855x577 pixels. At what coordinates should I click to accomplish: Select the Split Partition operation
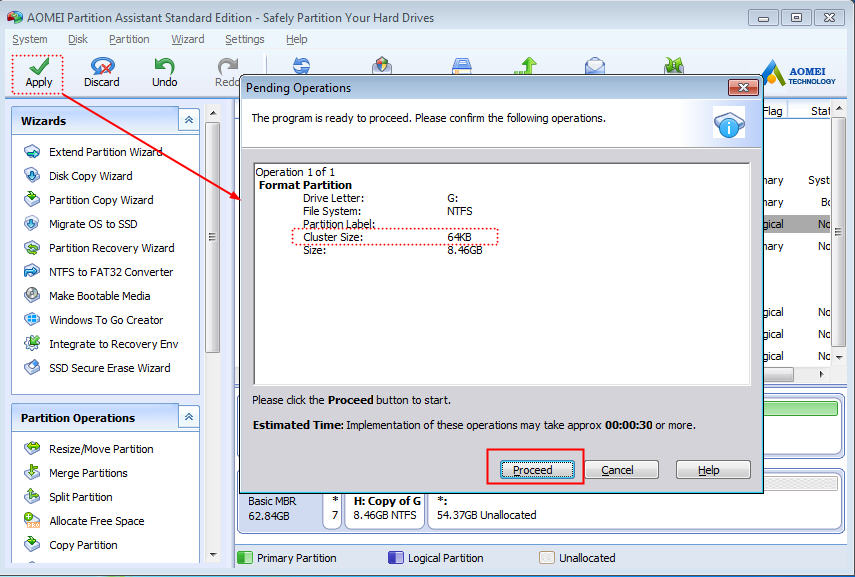80,497
